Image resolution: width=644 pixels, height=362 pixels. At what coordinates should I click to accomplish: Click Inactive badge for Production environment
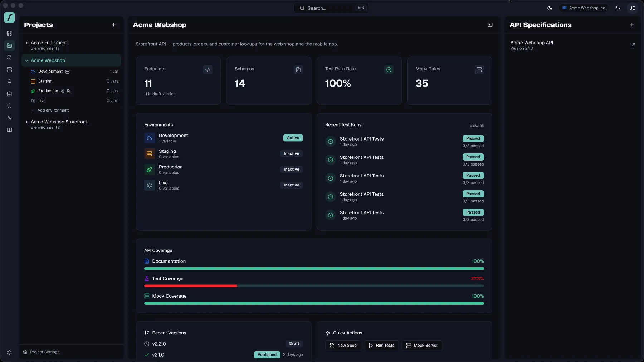pos(292,170)
